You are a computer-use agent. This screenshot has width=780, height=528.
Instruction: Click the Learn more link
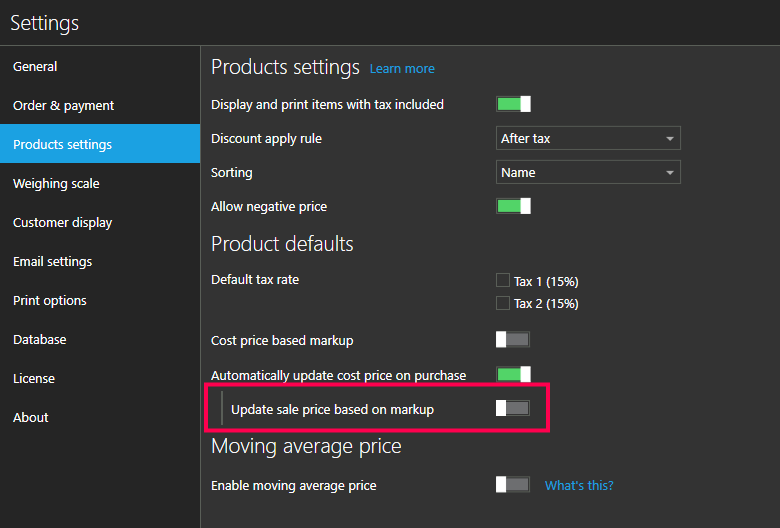(x=402, y=69)
